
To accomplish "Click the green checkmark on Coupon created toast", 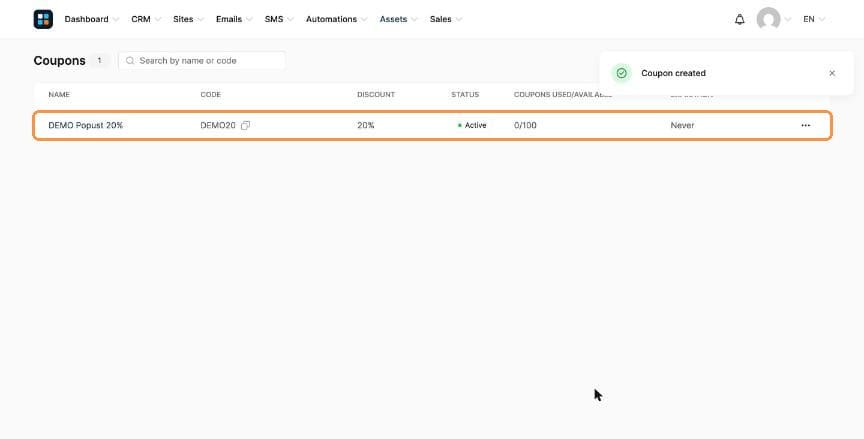I will click(x=622, y=73).
